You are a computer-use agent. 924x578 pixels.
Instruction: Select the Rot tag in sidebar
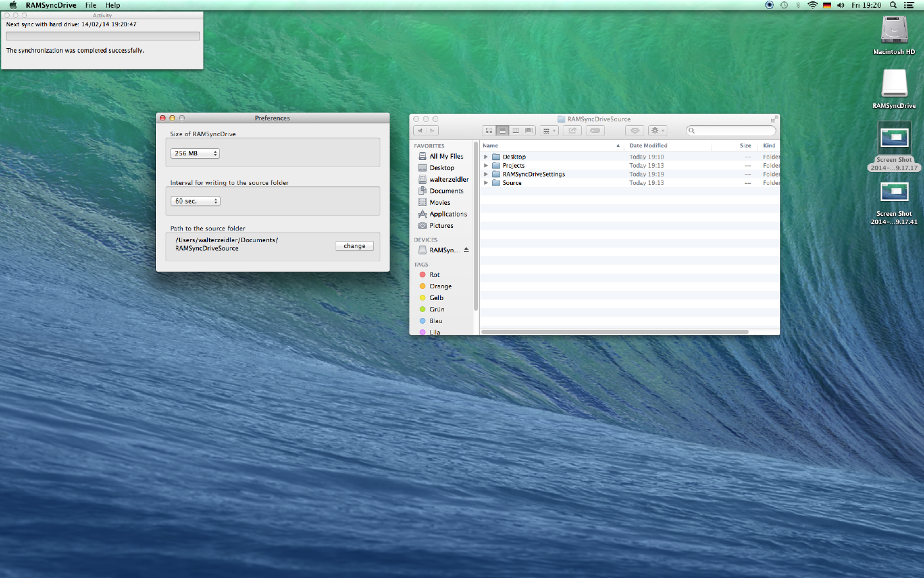(434, 275)
